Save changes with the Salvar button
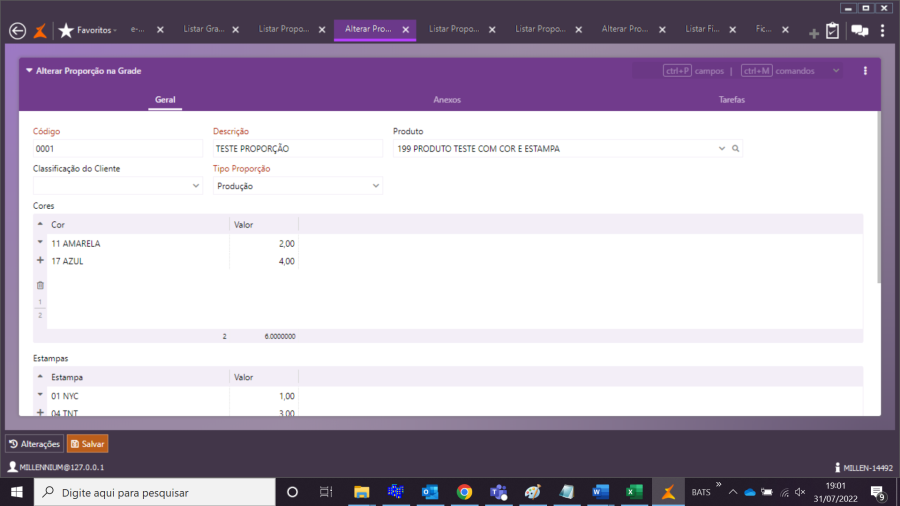The height and width of the screenshot is (506, 900). [87, 444]
